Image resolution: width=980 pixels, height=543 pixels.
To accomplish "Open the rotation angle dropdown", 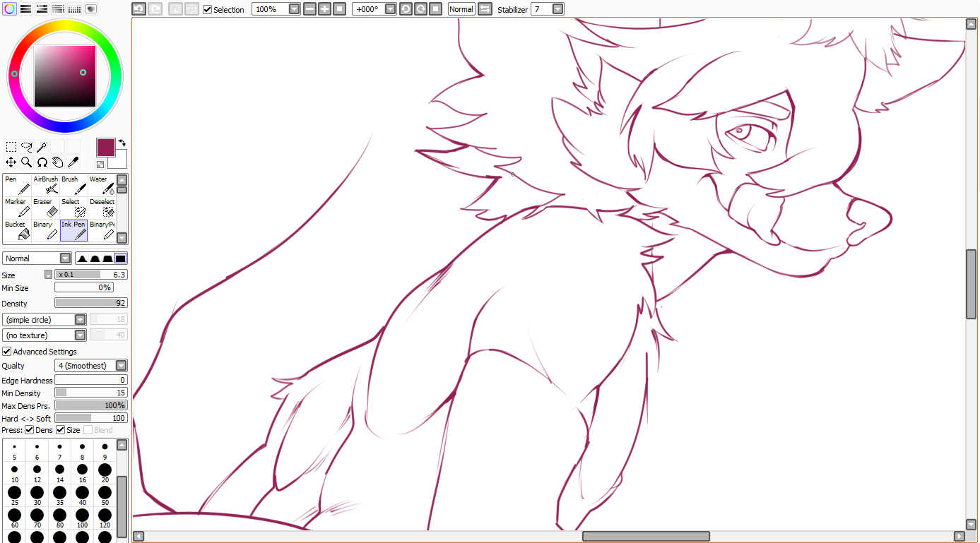I will [x=390, y=9].
